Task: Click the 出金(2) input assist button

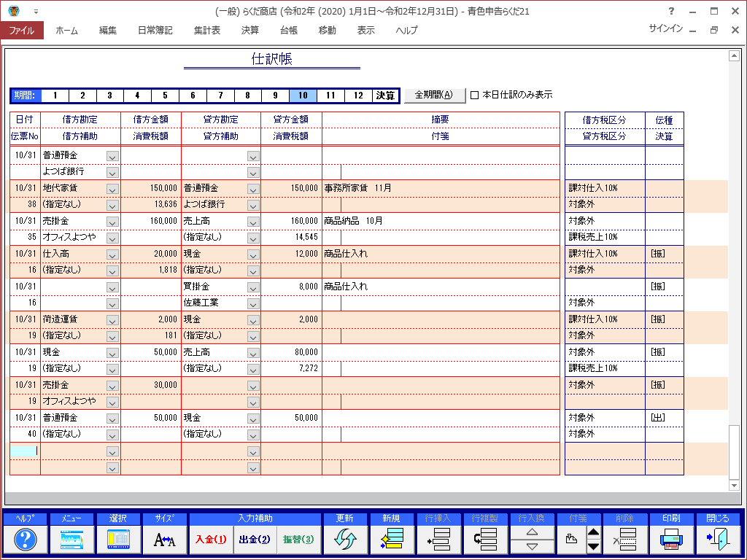Action: (255, 540)
